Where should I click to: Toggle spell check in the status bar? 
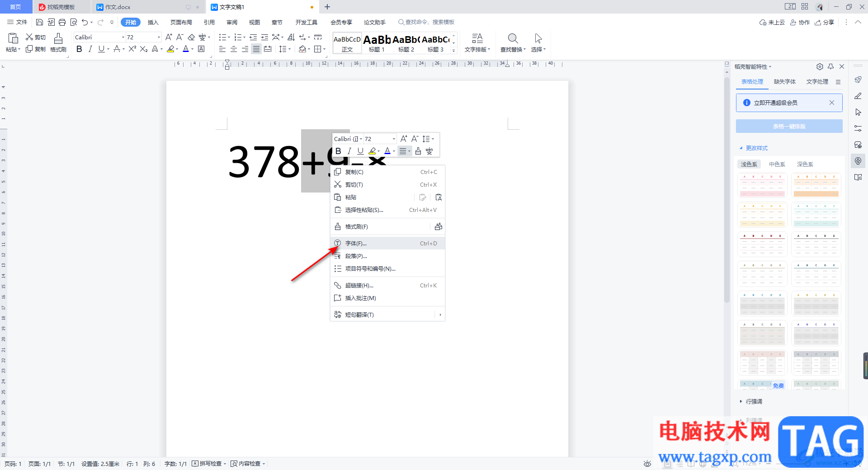[209, 464]
